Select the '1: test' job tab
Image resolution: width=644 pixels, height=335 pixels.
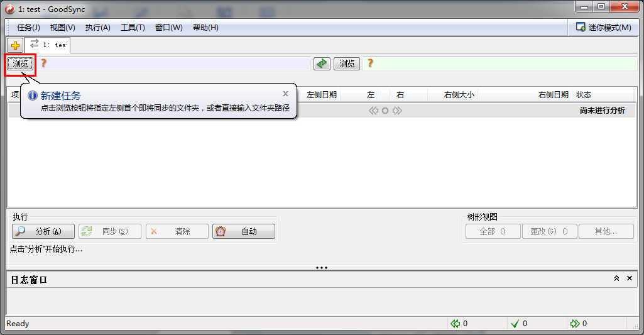[48, 45]
